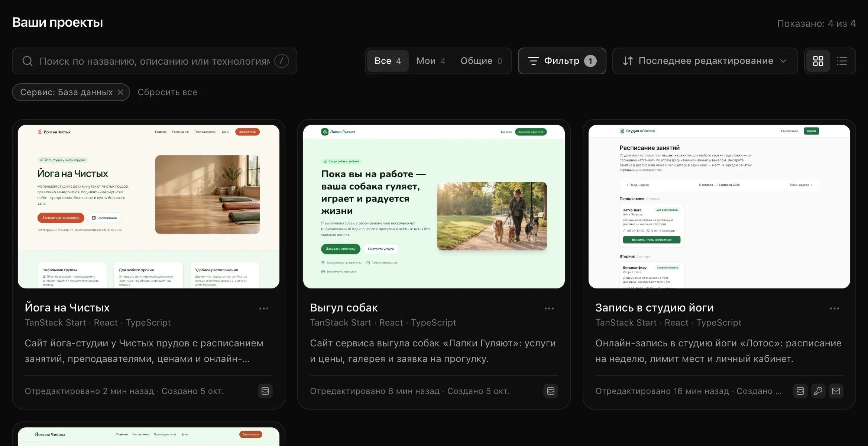This screenshot has width=868, height=446.
Task: Select the Мои tab
Action: pyautogui.click(x=431, y=61)
